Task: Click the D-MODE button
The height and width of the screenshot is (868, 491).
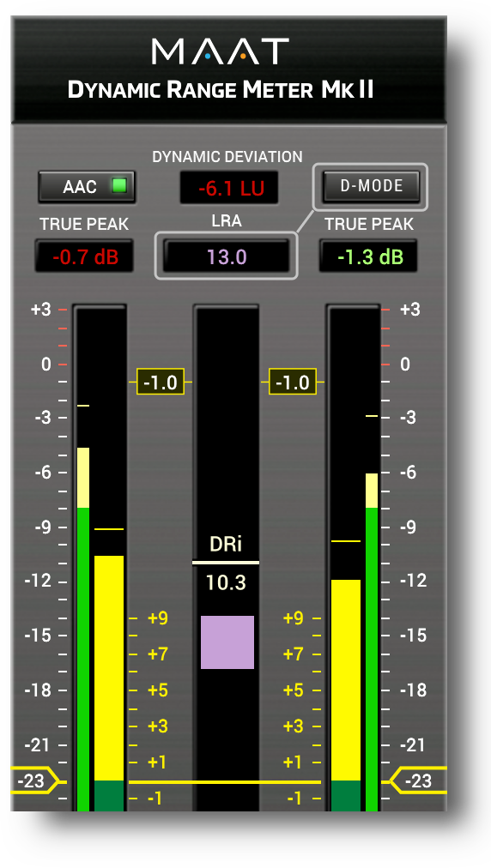Action: [x=371, y=186]
